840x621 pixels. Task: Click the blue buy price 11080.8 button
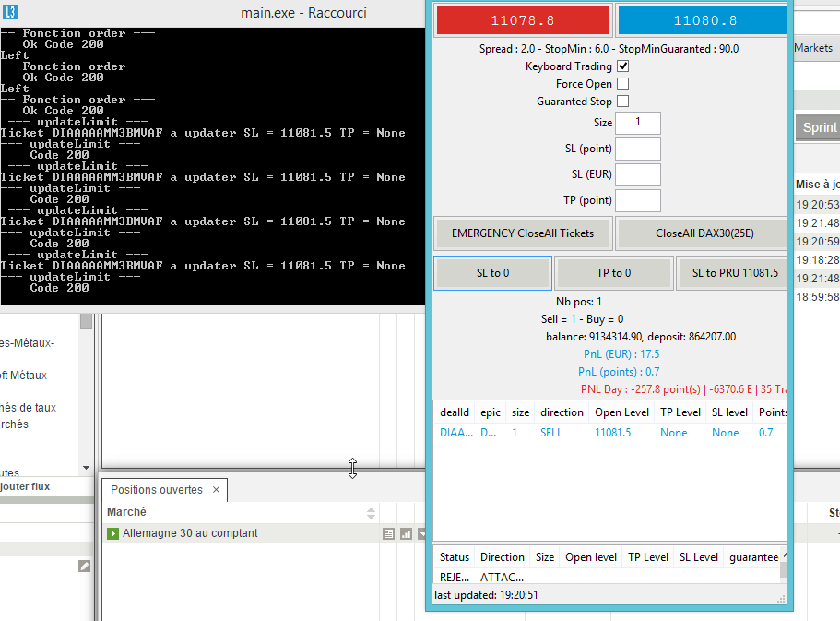[703, 20]
